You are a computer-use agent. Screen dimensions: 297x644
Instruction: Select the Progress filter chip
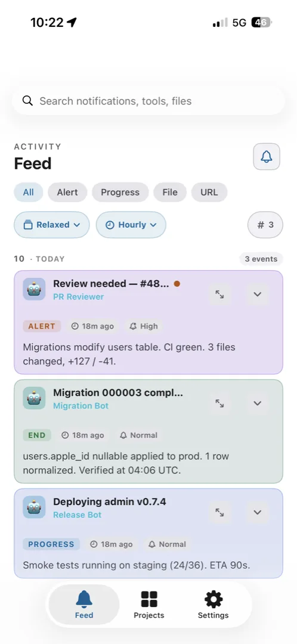tap(120, 192)
